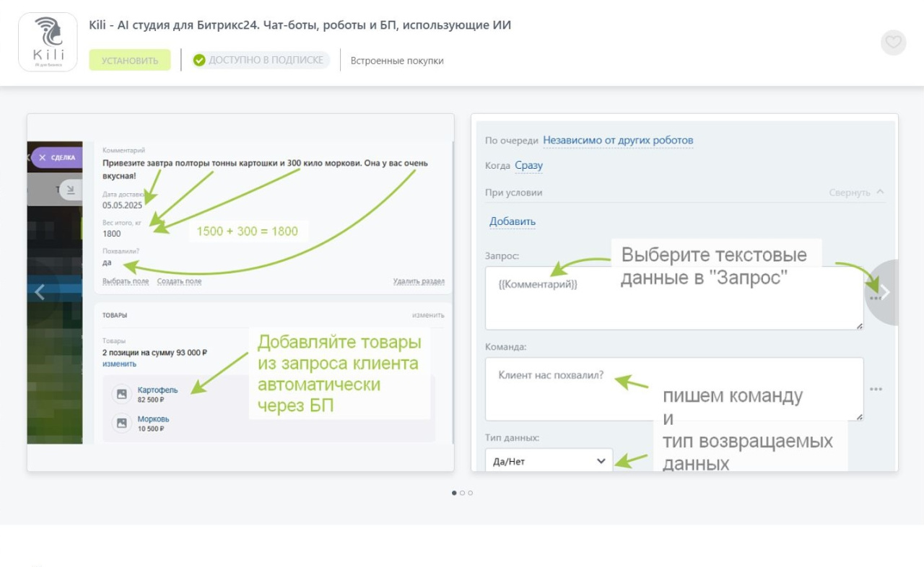Click the Kili app logo
Viewport: 924px width, 567px height.
coord(48,42)
